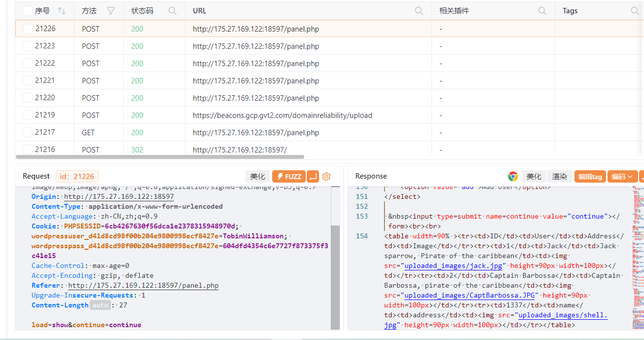Open Request settings gear icon

click(326, 177)
